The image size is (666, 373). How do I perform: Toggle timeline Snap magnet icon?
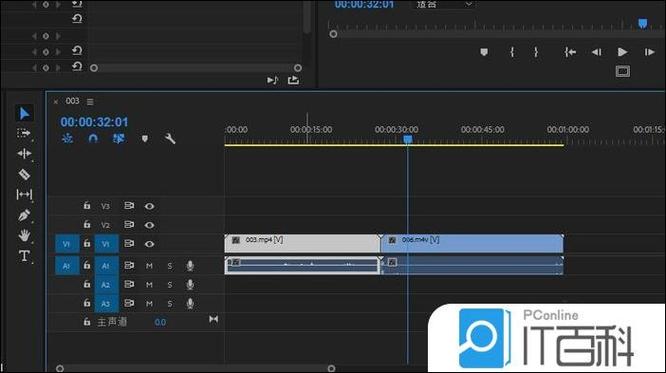pyautogui.click(x=93, y=138)
